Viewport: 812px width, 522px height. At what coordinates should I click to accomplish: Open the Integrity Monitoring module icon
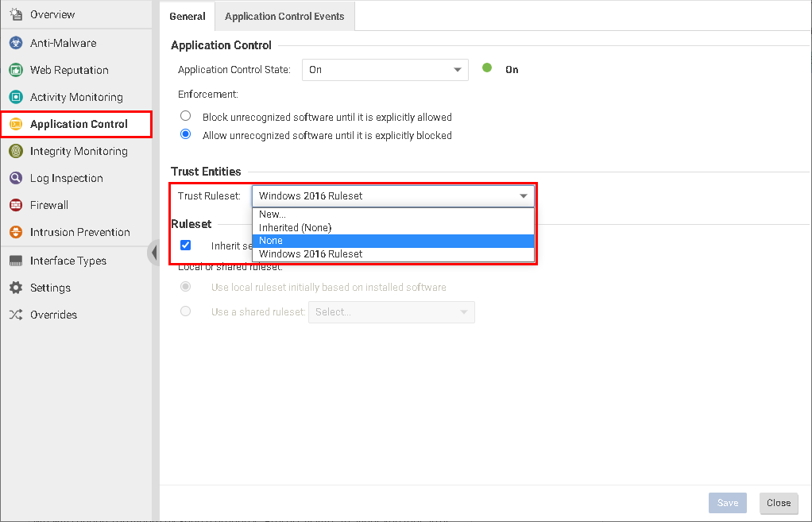click(16, 151)
